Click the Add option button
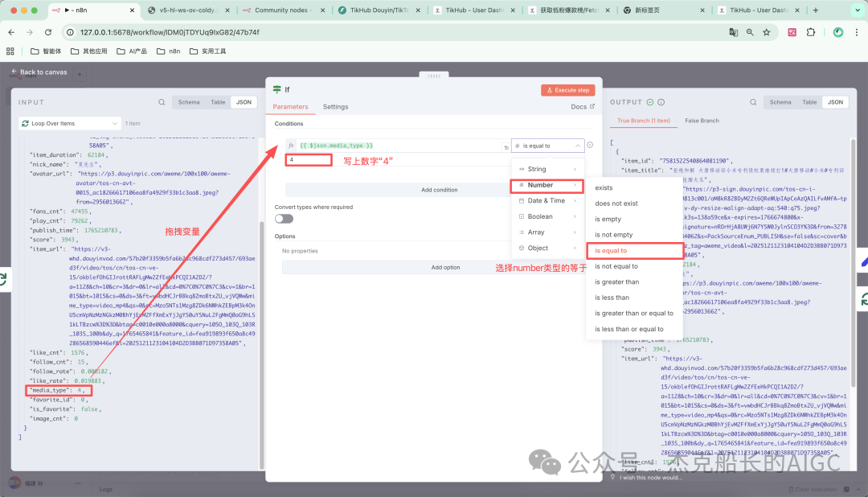The image size is (868, 497). (445, 267)
